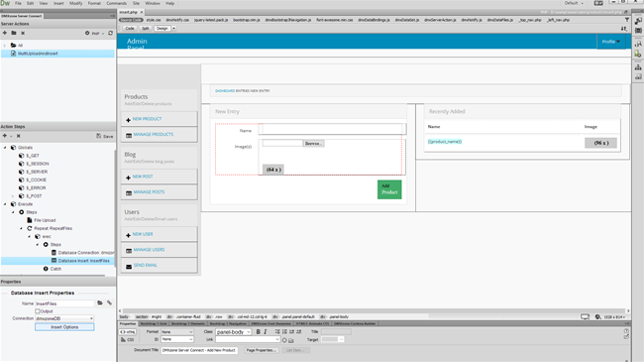Image resolution: width=644 pixels, height=362 pixels.
Task: Collapse the Globals node
Action: pos(5,147)
